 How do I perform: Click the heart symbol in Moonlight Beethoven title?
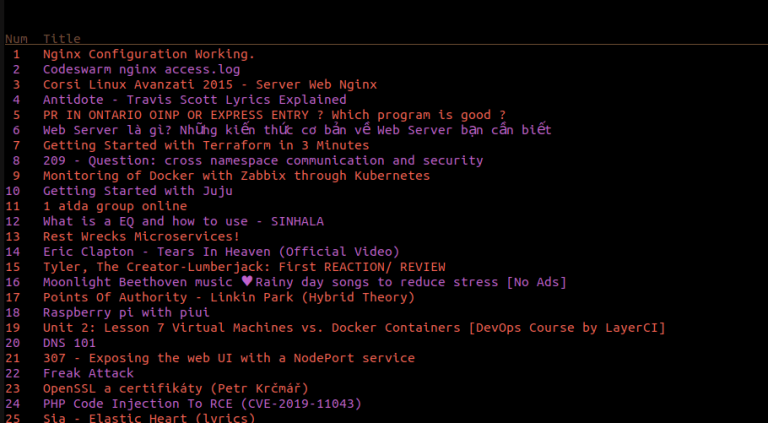click(x=247, y=282)
